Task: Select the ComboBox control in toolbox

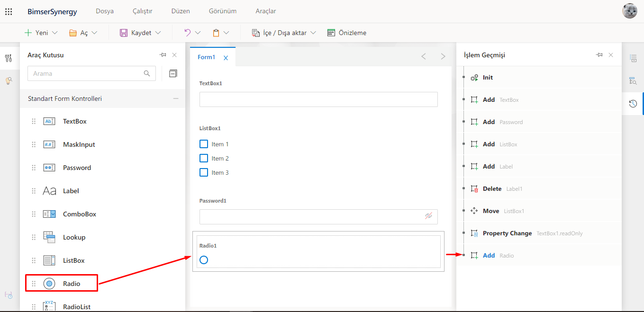Action: [79, 214]
